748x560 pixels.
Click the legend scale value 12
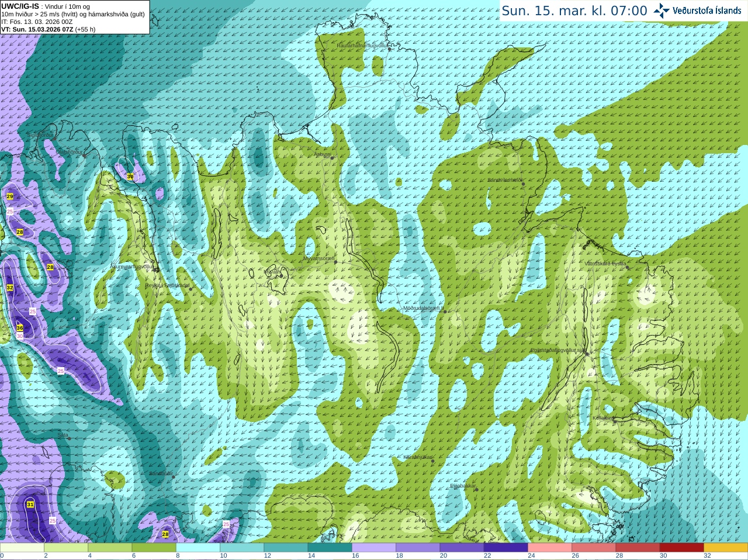(x=267, y=556)
